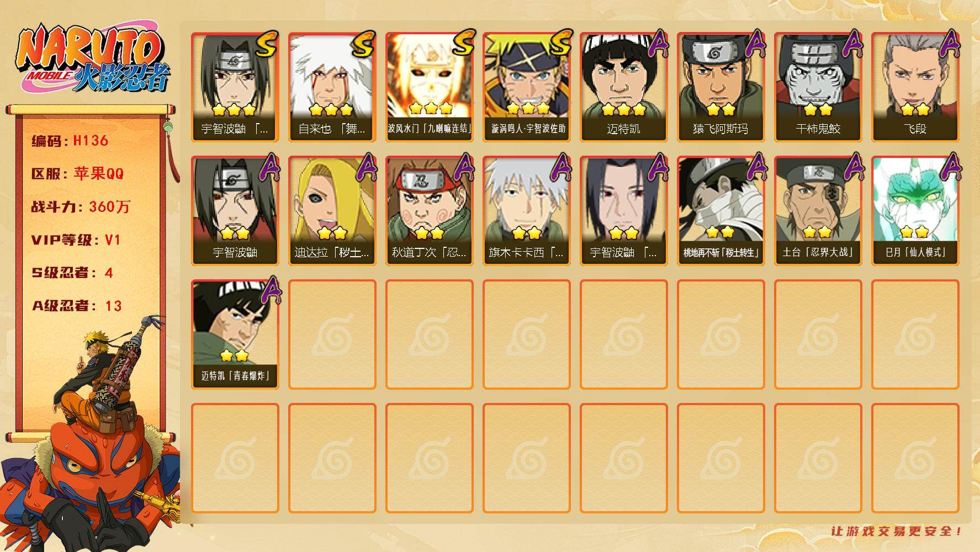Choose the 猿飞阿斯玛 ninja card

(721, 87)
